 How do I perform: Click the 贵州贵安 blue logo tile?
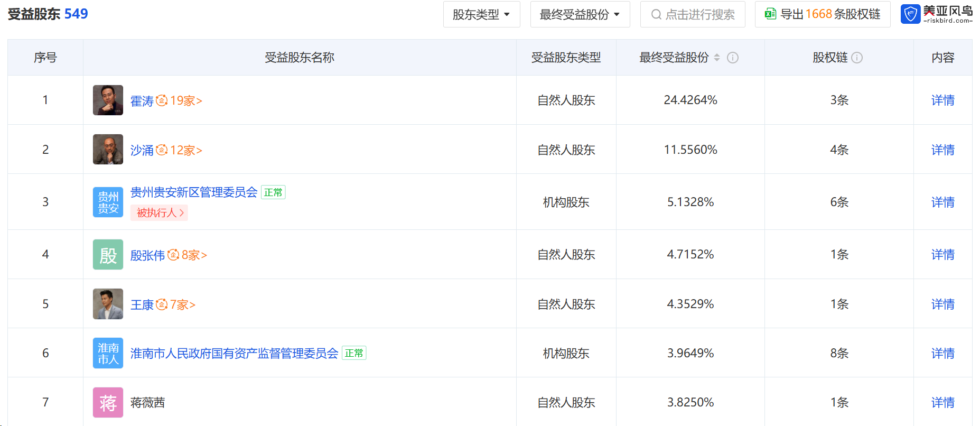pyautogui.click(x=108, y=202)
